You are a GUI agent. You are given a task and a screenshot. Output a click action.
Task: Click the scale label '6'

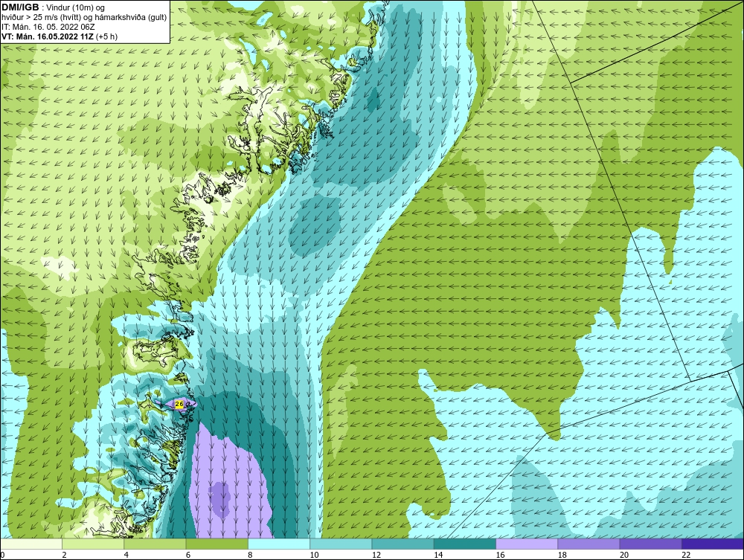[188, 556]
